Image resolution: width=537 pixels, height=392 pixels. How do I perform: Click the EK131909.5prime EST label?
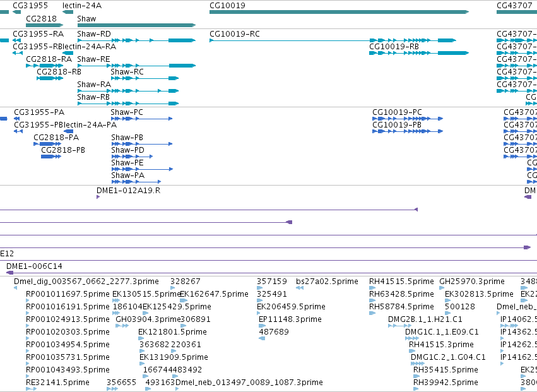174,358
